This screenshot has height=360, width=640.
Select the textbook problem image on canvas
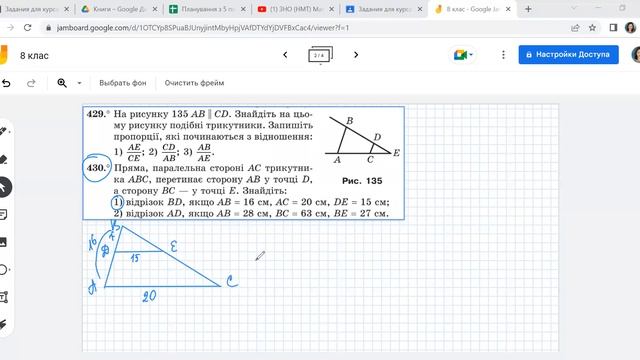(244, 163)
